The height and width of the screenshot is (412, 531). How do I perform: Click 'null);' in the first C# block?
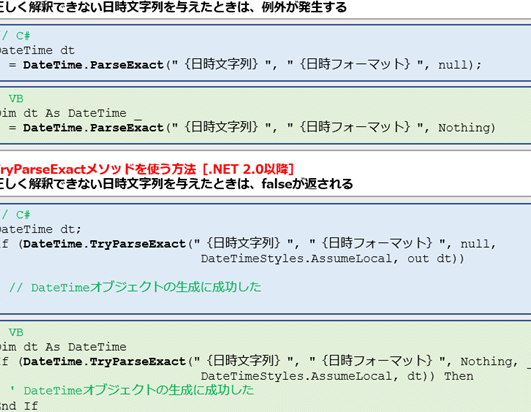coord(460,65)
